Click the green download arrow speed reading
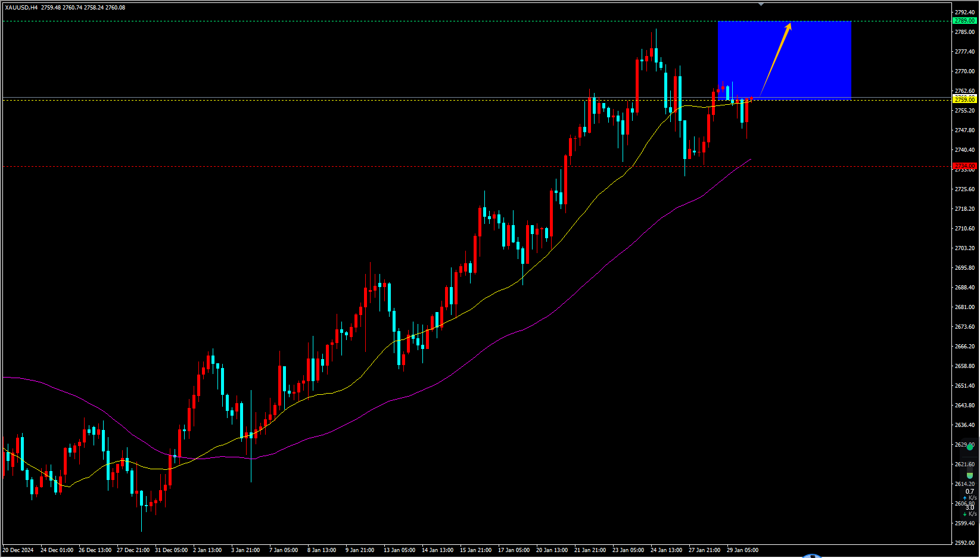Image resolution: width=980 pixels, height=558 pixels. (970, 510)
